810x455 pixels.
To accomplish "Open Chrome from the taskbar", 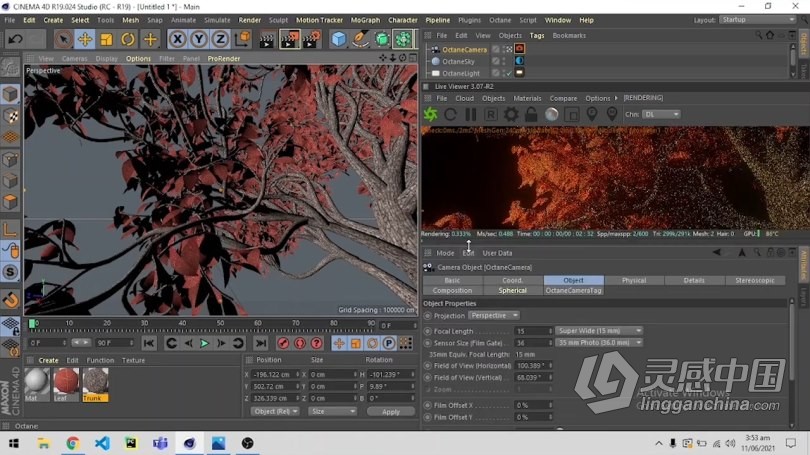I will [72, 443].
